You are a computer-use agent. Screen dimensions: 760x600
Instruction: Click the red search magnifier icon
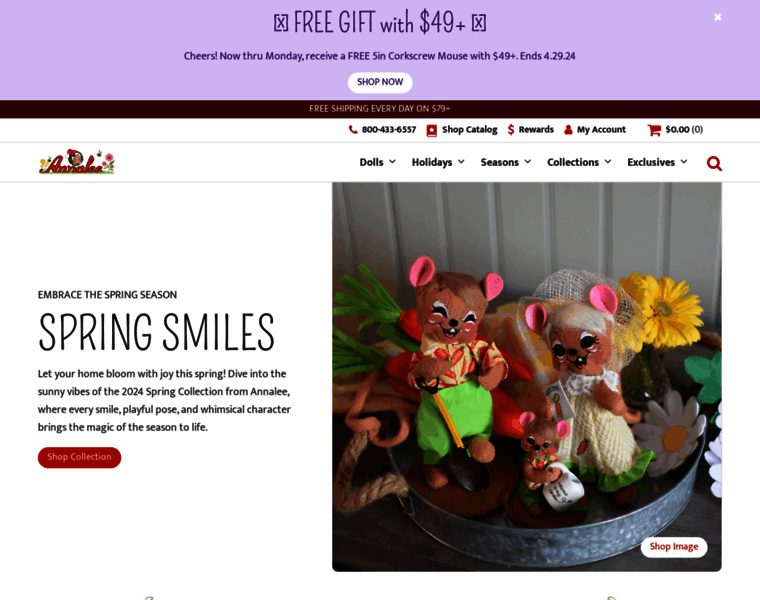click(x=714, y=163)
